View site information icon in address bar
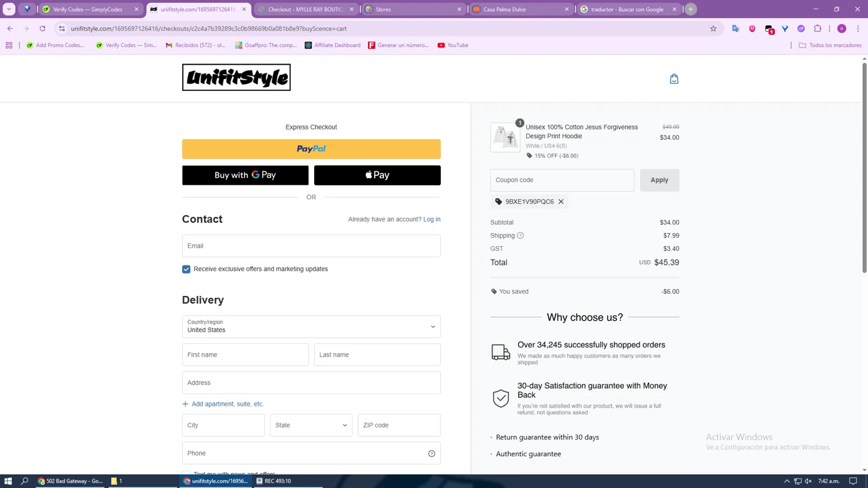868x488 pixels. (x=62, y=28)
